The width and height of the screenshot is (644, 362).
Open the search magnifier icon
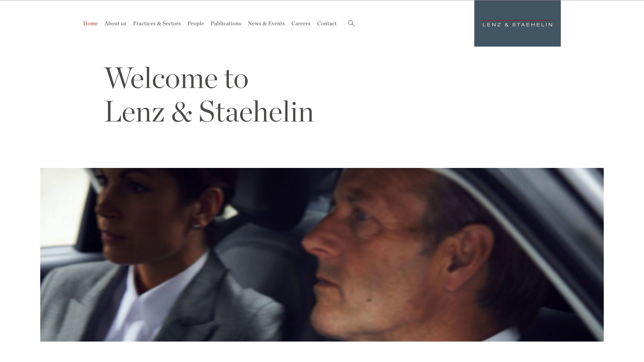tap(351, 23)
